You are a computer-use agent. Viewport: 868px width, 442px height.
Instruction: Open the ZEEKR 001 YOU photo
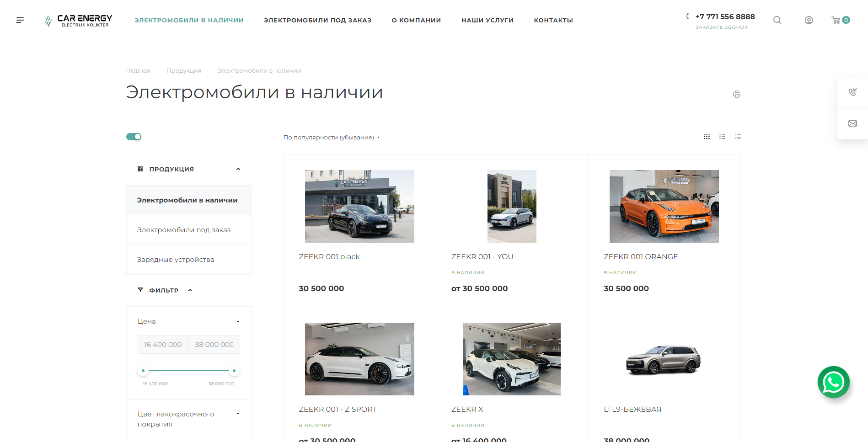click(512, 206)
